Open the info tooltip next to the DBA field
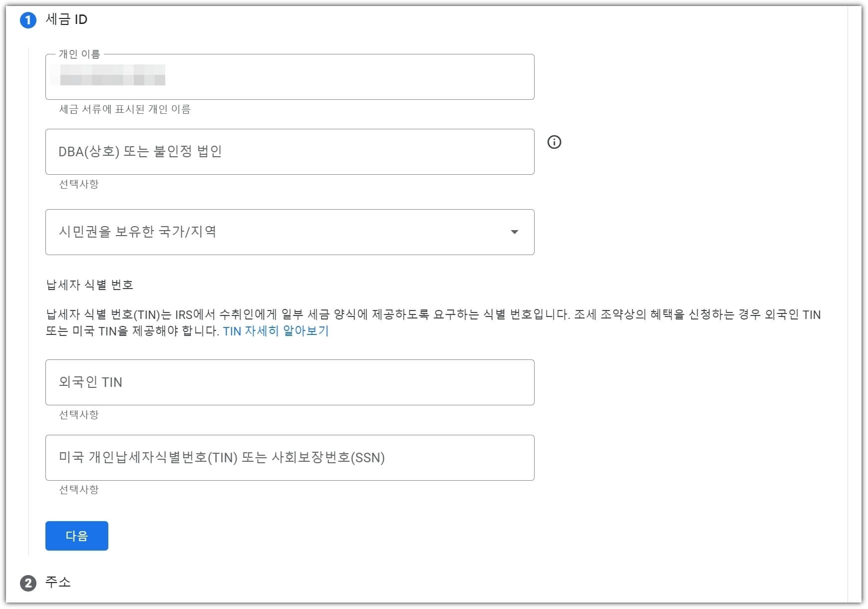The width and height of the screenshot is (868, 609). coord(556,142)
